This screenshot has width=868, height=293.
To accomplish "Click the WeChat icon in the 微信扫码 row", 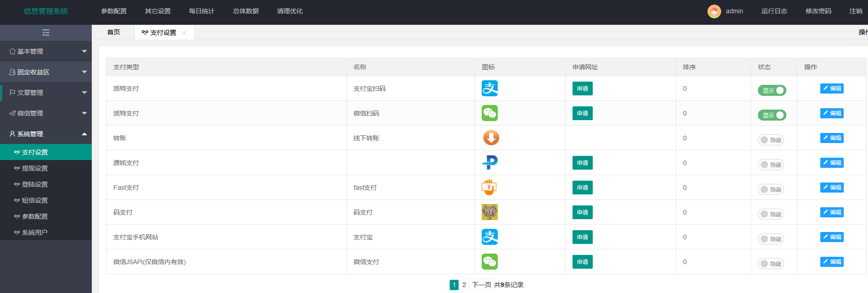I will pos(490,113).
